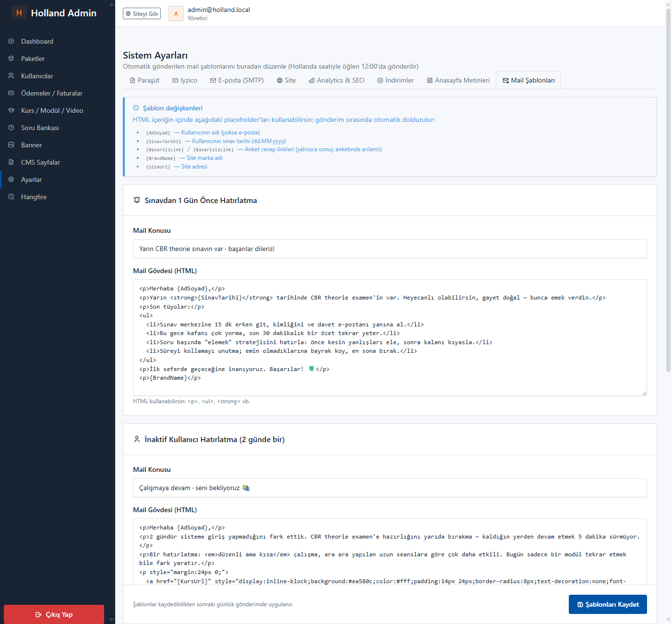
Task: Click the main page vertical scrollbar
Action: 668,190
